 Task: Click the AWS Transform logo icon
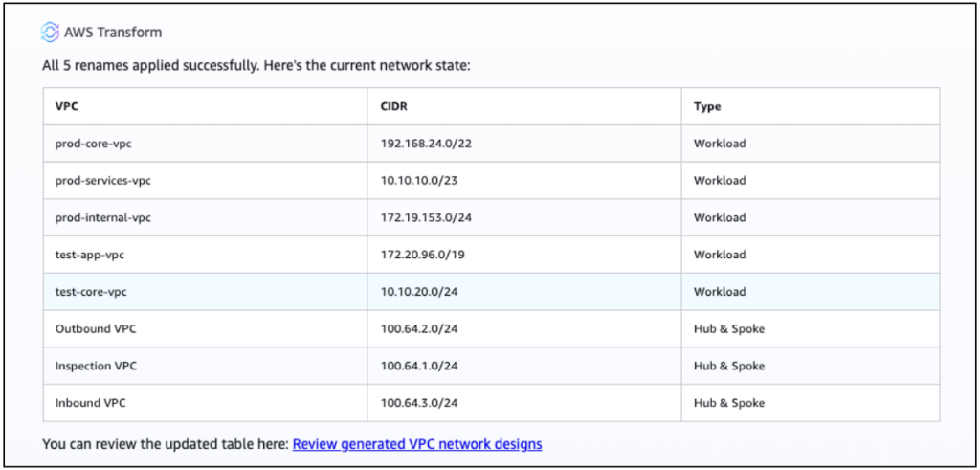click(50, 32)
